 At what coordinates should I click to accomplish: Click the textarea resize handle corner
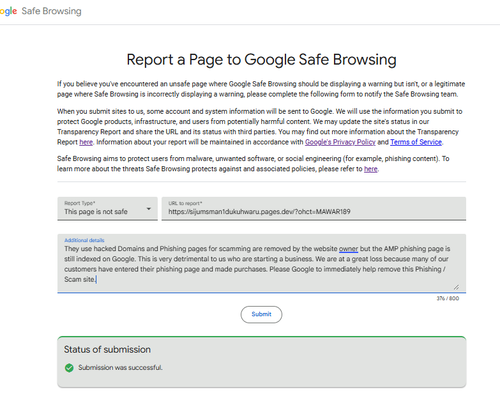coord(456,287)
